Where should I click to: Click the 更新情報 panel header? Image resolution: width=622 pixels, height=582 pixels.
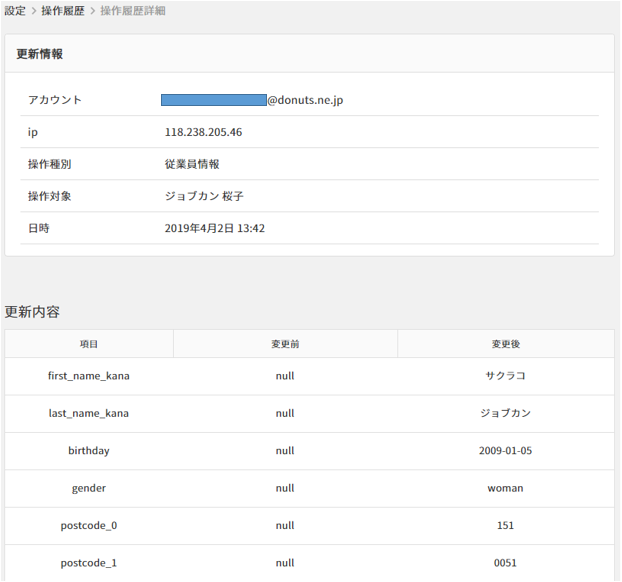(x=40, y=54)
